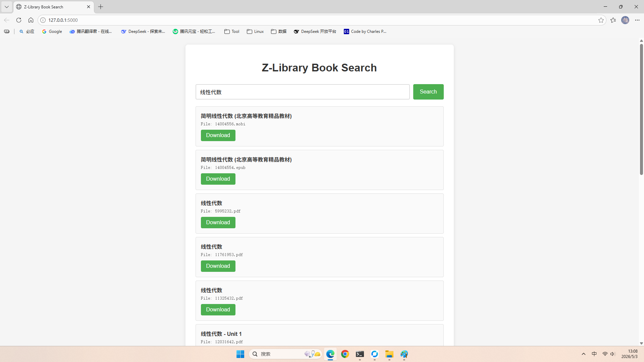Screen dimensions: 644x362
Task: Reload the page with Refresh icon
Action: tap(19, 20)
